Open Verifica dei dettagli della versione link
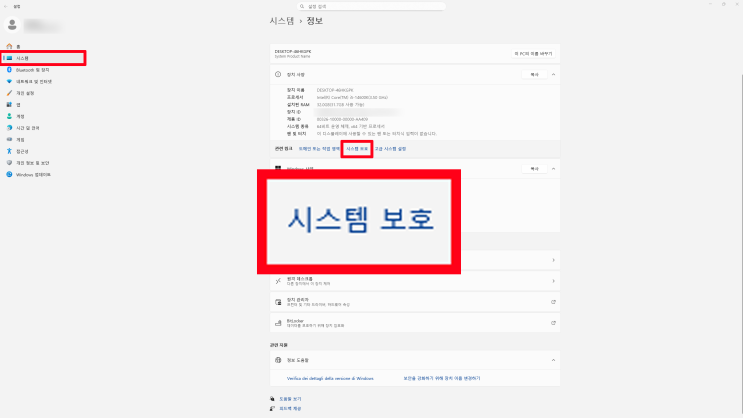The width and height of the screenshot is (743, 418). [x=330, y=379]
